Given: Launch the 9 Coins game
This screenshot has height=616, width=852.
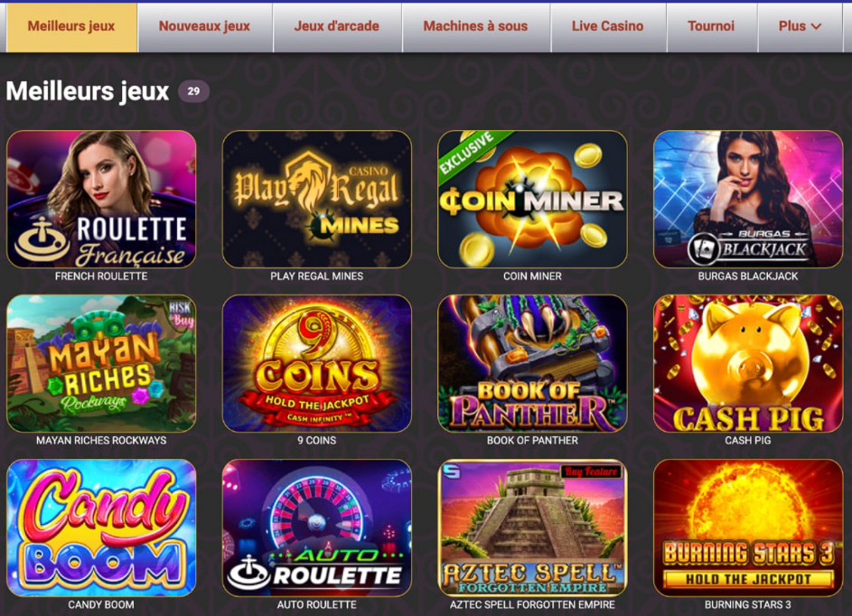Looking at the screenshot, I should (317, 363).
